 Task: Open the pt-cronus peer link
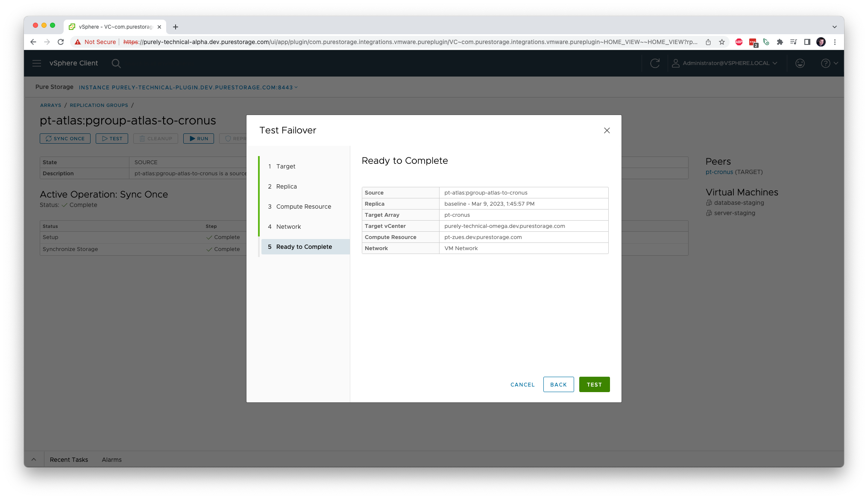point(719,172)
